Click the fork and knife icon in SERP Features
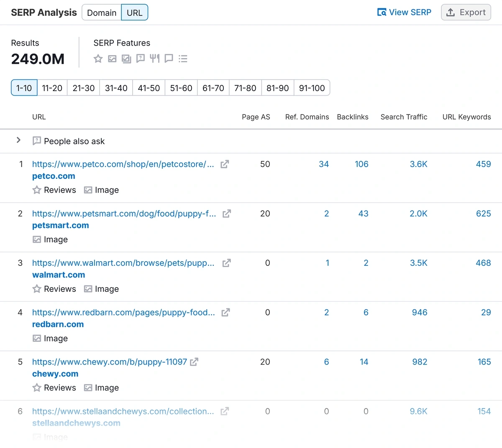The image size is (502, 448). [155, 59]
